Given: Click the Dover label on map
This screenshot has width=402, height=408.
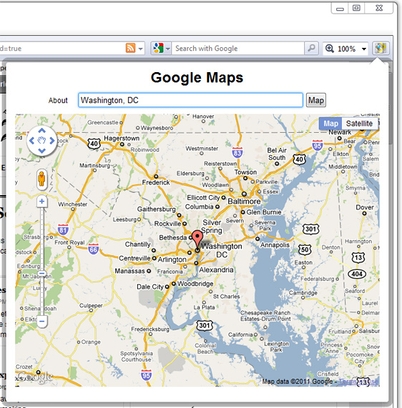Looking at the screenshot, I should tap(364, 207).
